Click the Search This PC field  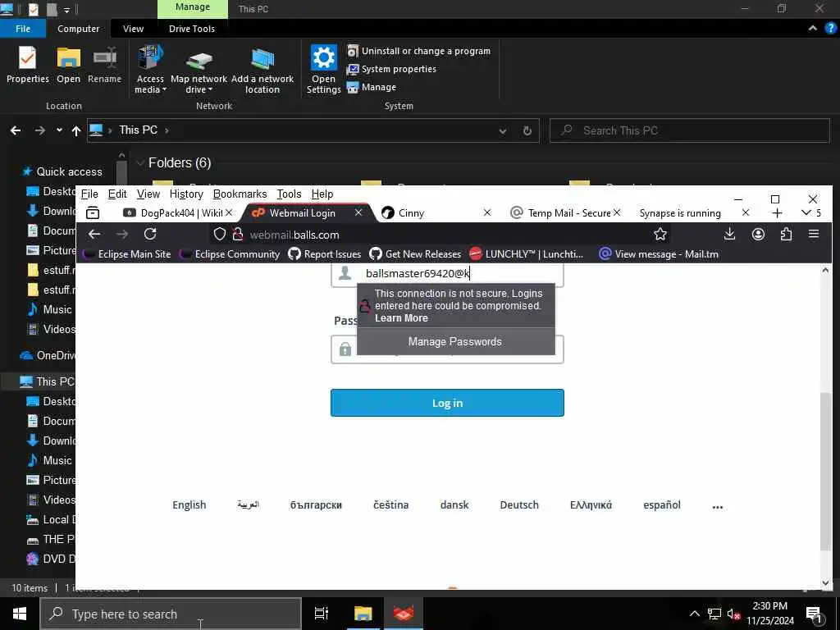[689, 130]
